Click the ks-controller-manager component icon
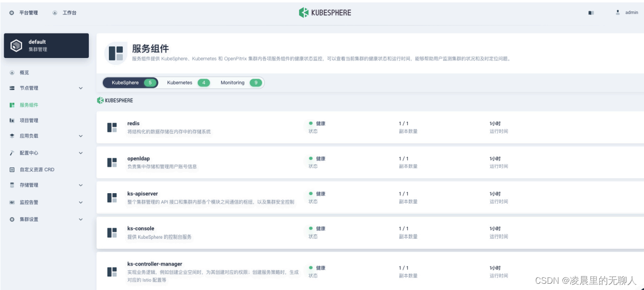Image resolution: width=644 pixels, height=290 pixels. pyautogui.click(x=112, y=272)
